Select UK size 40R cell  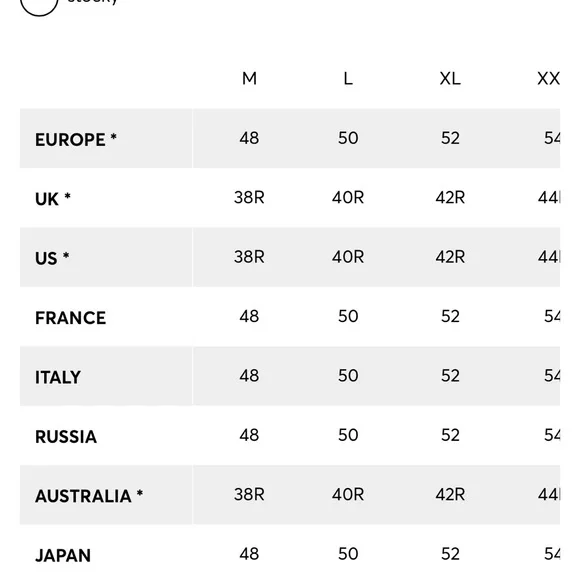point(348,198)
